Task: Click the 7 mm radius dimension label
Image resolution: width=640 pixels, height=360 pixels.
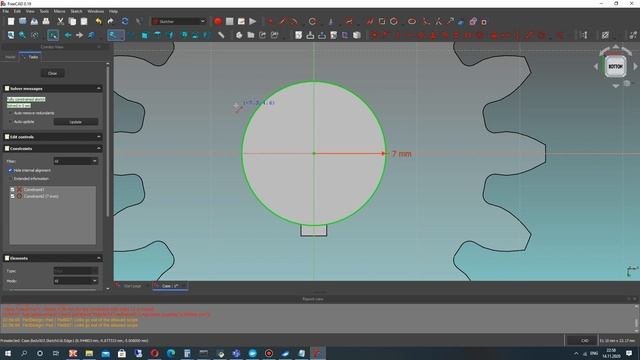Action: coord(402,154)
